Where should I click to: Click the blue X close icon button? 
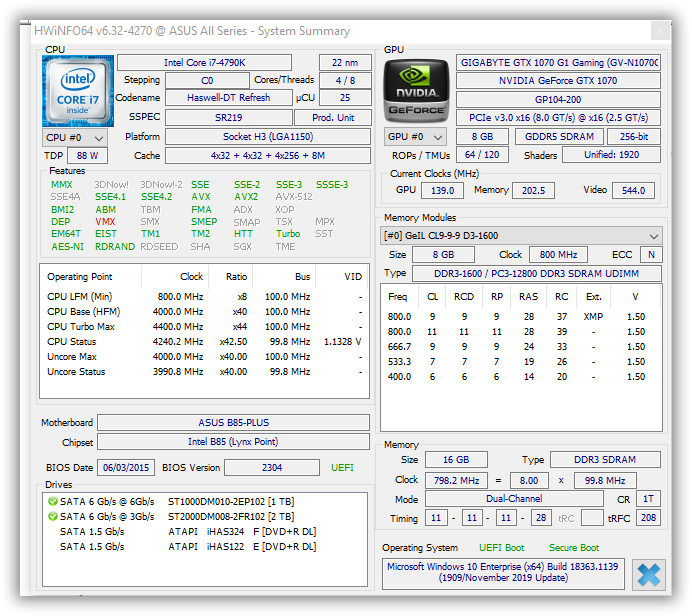(x=648, y=575)
